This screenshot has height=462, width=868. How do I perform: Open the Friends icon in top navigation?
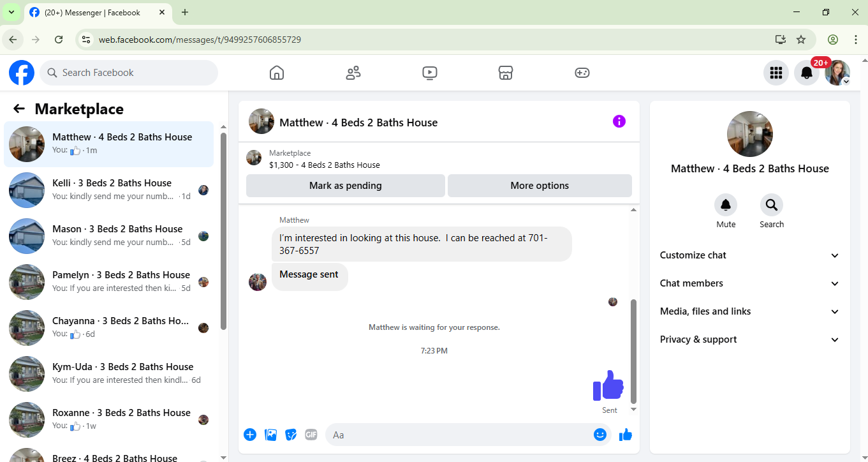353,73
